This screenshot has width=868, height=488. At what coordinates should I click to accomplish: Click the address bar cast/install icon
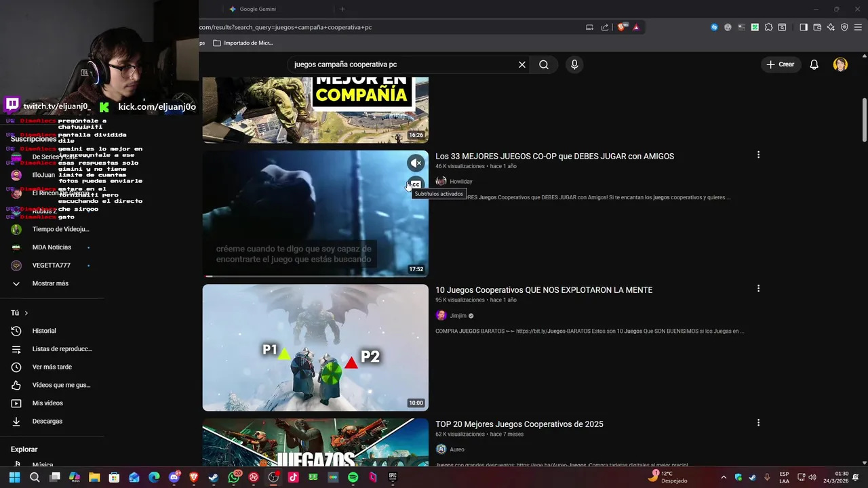(x=589, y=27)
